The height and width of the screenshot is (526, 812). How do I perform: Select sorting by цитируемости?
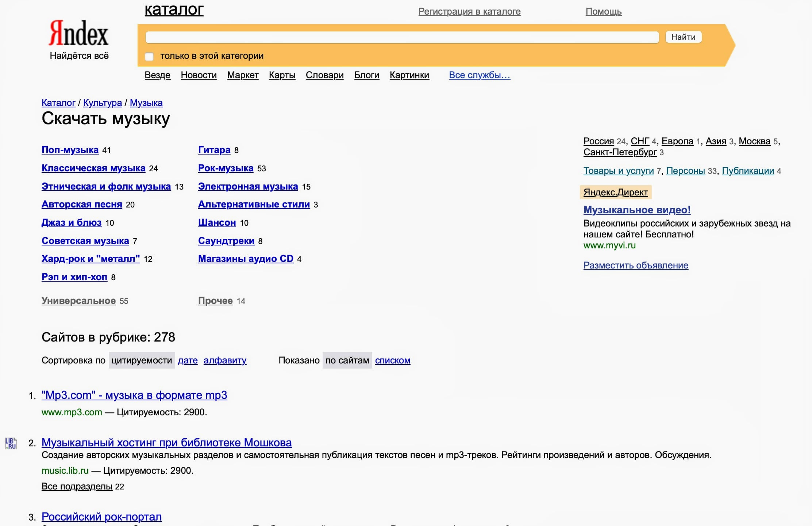click(142, 361)
